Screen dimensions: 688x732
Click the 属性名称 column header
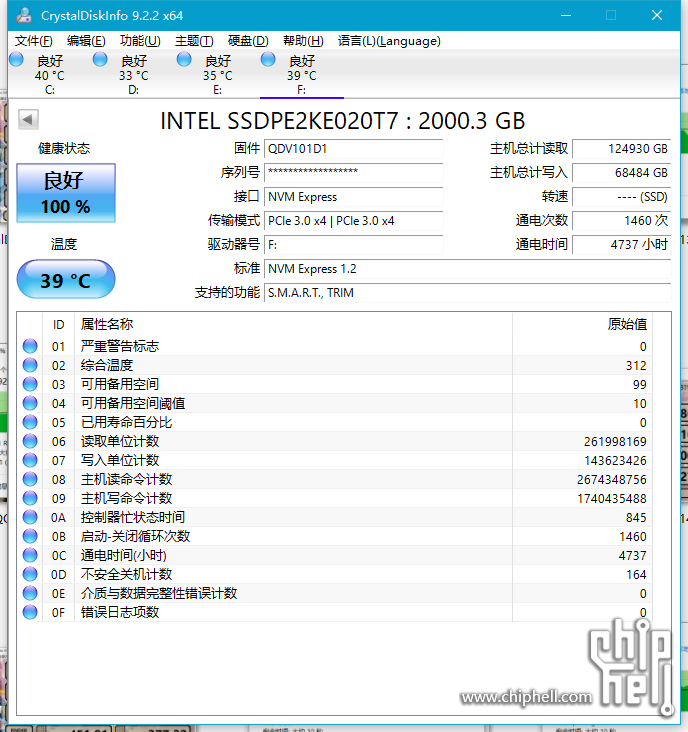point(293,324)
